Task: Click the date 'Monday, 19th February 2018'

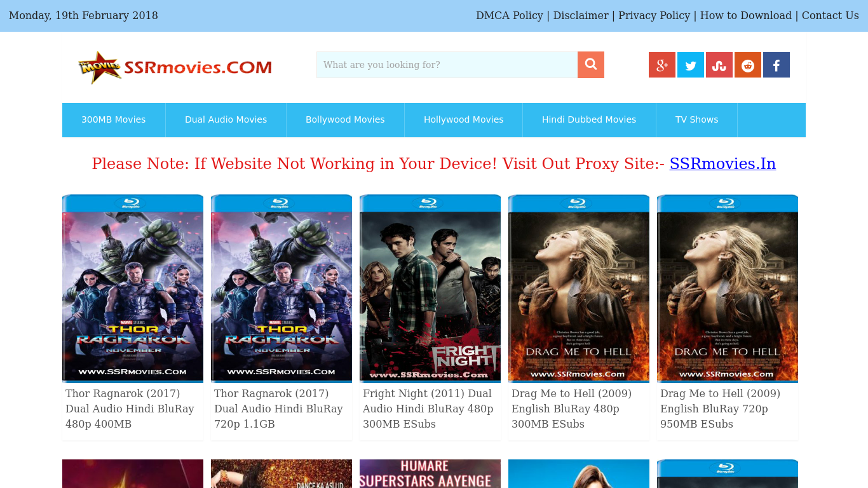Action: (x=83, y=15)
